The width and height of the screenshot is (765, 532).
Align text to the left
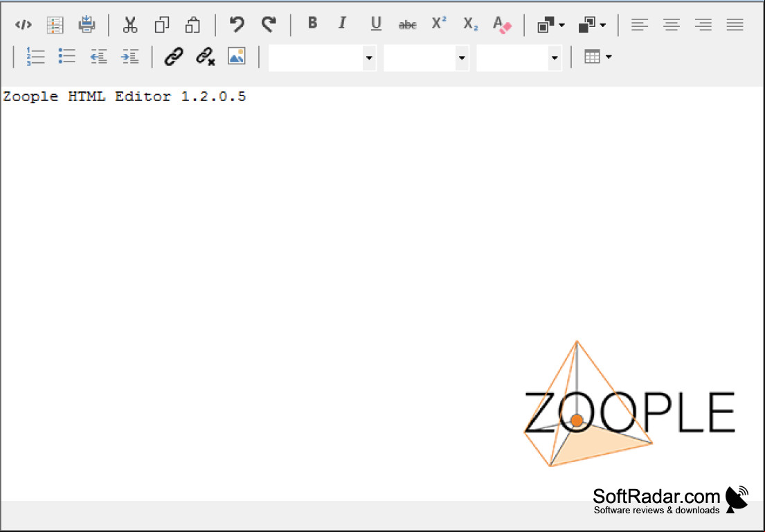[x=640, y=24]
